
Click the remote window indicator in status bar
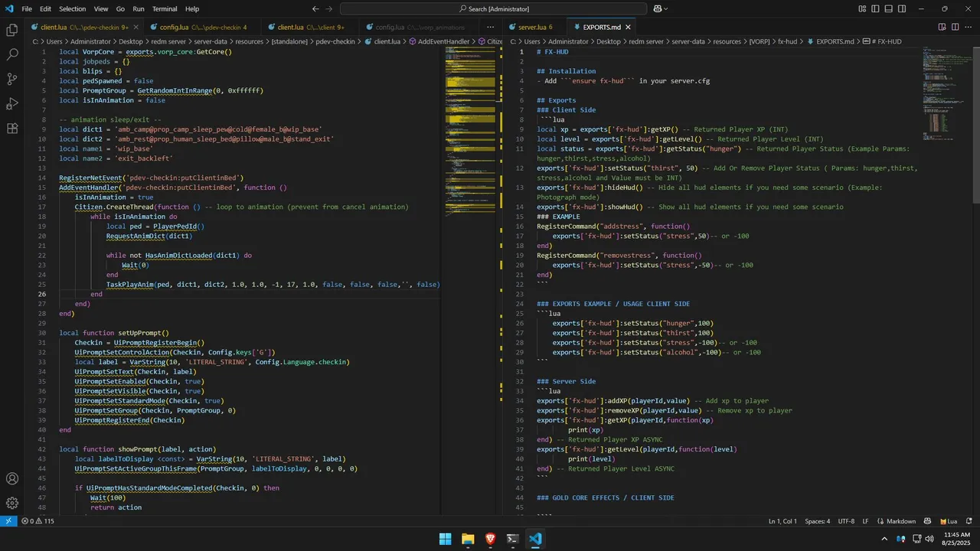tap(8, 521)
